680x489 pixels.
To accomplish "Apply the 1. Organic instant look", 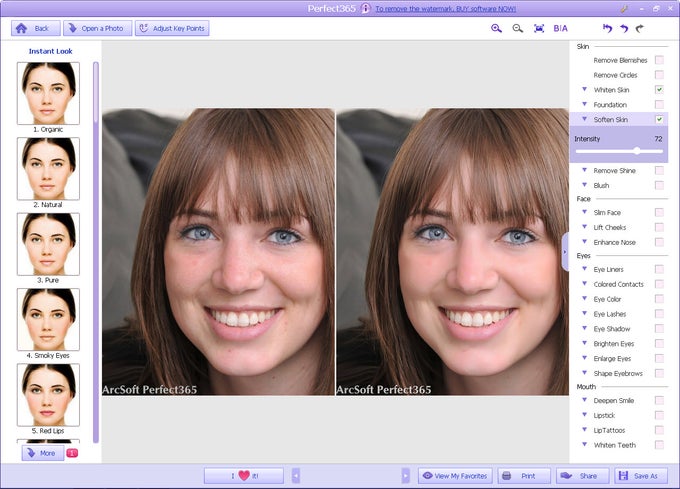I will click(x=48, y=93).
